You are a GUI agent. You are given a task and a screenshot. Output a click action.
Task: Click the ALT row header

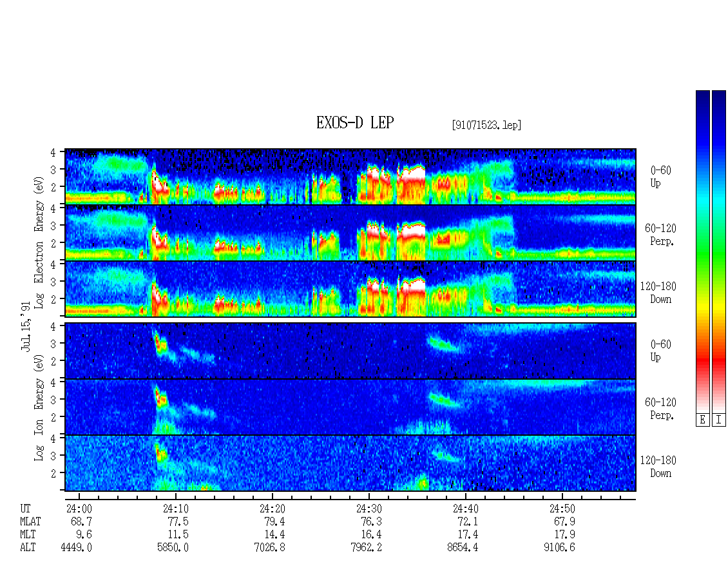[x=28, y=548]
